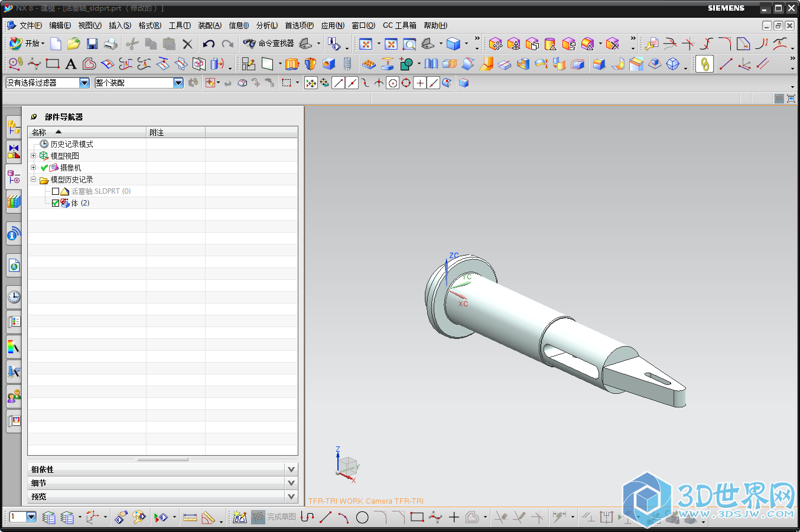Screen dimensions: 800x532
Task: Open the History clock sidebar tab
Action: coord(14,296)
